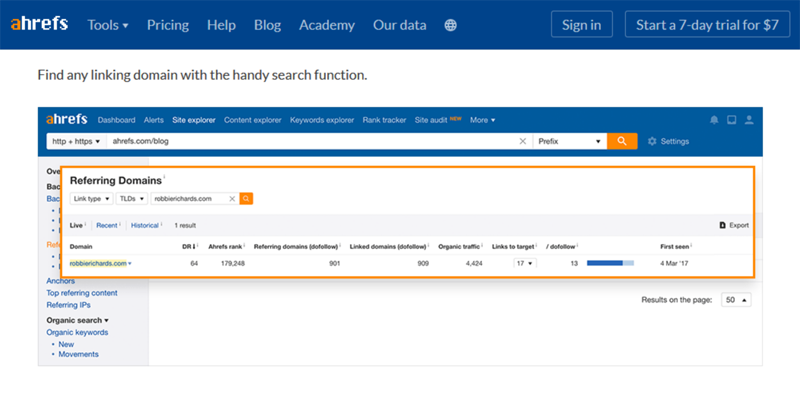This screenshot has width=800, height=397.
Task: Open Top referring content in sidebar
Action: (x=82, y=293)
